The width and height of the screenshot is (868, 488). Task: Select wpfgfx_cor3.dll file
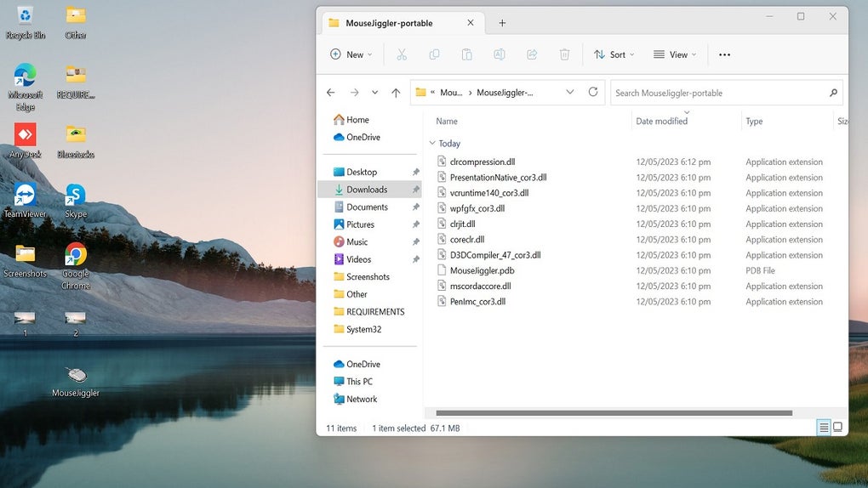pyautogui.click(x=471, y=208)
